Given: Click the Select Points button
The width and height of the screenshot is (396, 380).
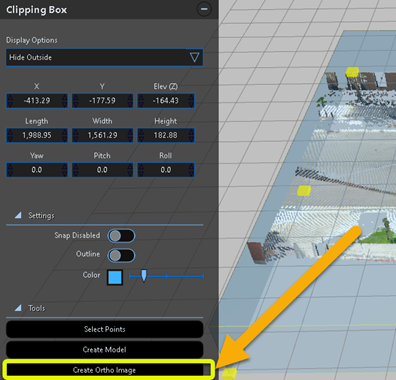Looking at the screenshot, I should point(104,329).
